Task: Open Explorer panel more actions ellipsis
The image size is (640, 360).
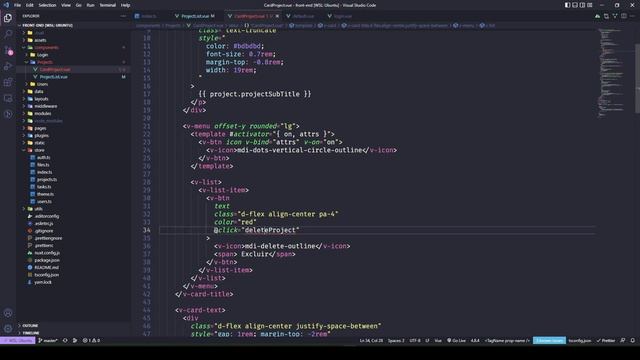Action: pyautogui.click(x=123, y=16)
